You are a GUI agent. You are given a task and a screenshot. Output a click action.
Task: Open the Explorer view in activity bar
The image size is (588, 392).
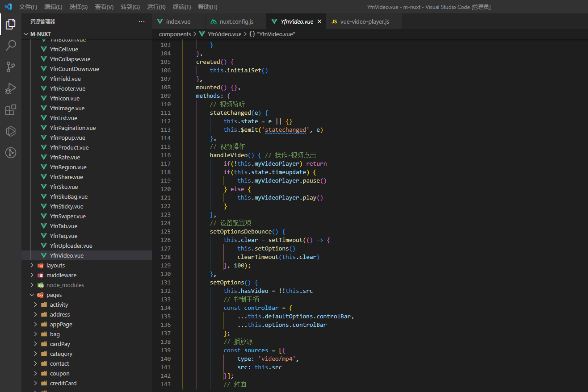pyautogui.click(x=11, y=24)
